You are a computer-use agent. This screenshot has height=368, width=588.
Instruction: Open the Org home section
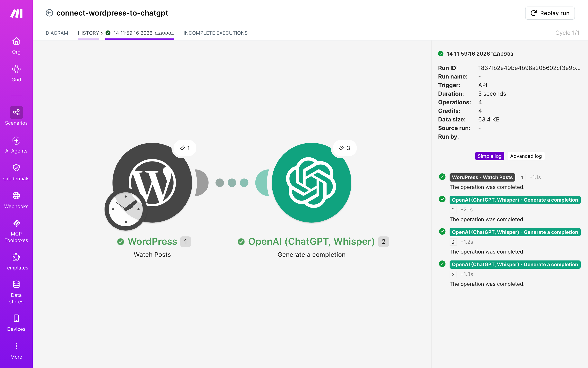pyautogui.click(x=16, y=46)
